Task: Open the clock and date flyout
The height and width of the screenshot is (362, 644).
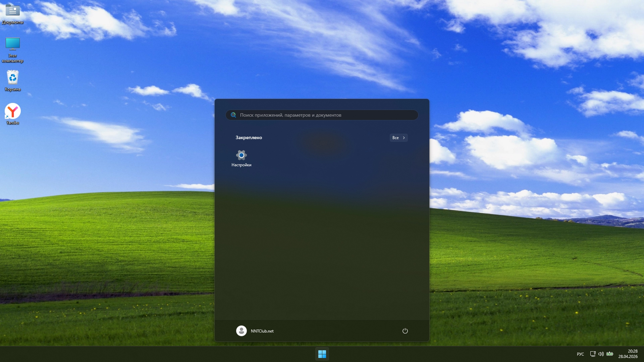Action: (x=628, y=354)
